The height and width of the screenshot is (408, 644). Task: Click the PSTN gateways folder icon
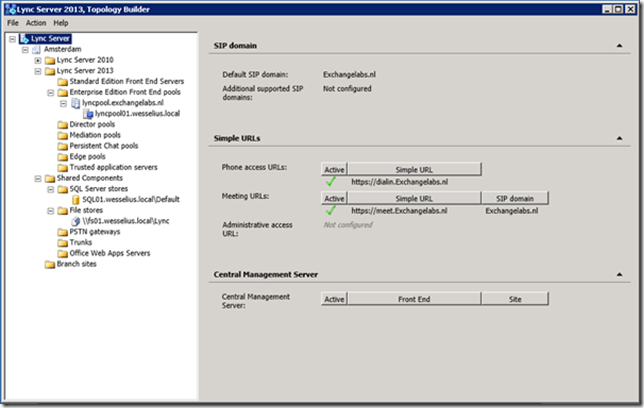click(63, 232)
